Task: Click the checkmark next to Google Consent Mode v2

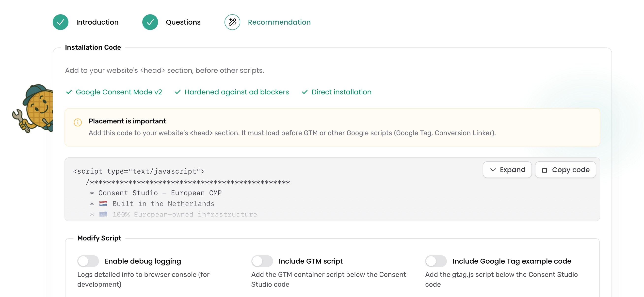Action: pos(69,92)
